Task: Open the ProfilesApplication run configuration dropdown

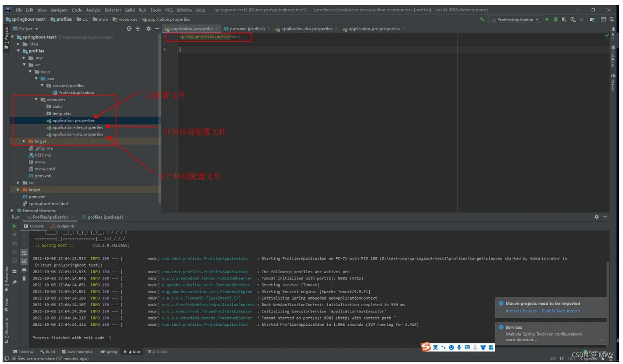Action: pos(515,20)
